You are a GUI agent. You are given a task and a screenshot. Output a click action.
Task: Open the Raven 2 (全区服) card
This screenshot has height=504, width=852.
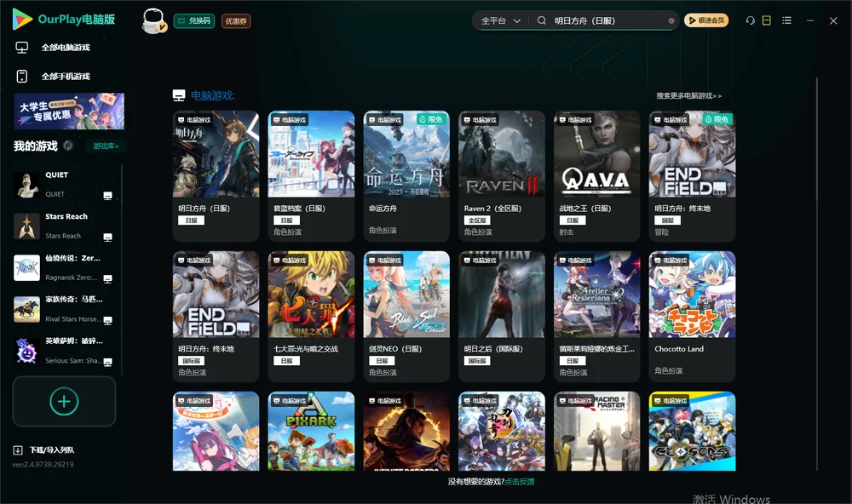(502, 176)
